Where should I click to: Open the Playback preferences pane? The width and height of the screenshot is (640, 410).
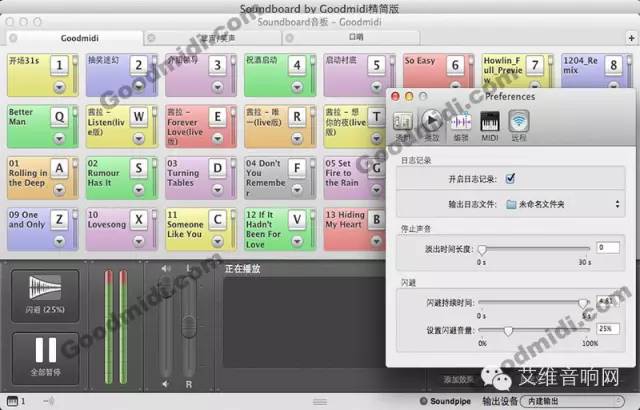coord(431,126)
